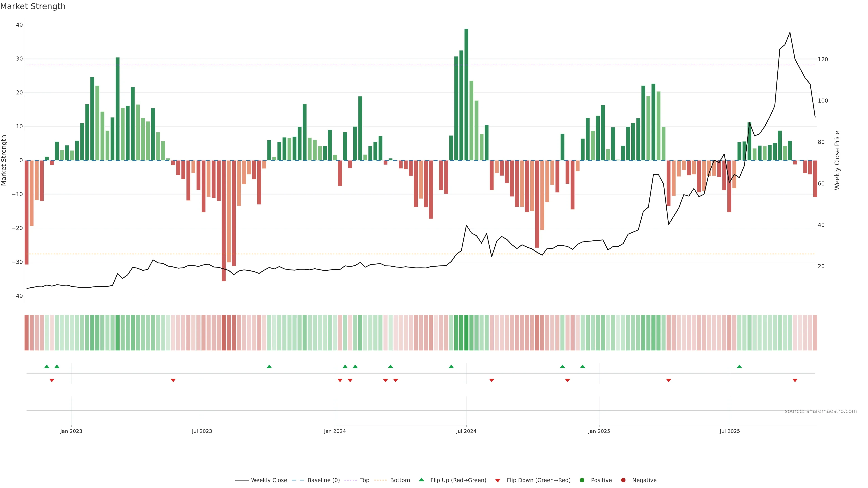This screenshot has width=868, height=488.
Task: Click the Weekly Close Price right-axis title
Action: pyautogui.click(x=837, y=160)
